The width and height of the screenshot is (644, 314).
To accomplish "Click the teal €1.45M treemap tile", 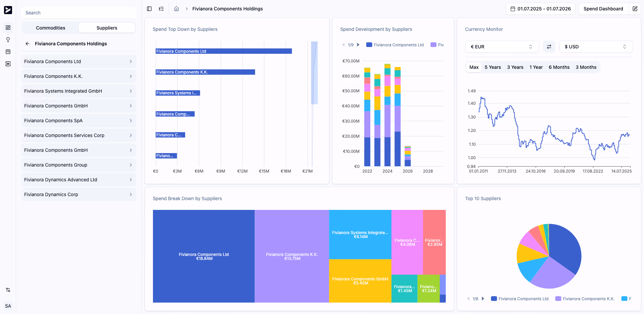I will point(405,288).
